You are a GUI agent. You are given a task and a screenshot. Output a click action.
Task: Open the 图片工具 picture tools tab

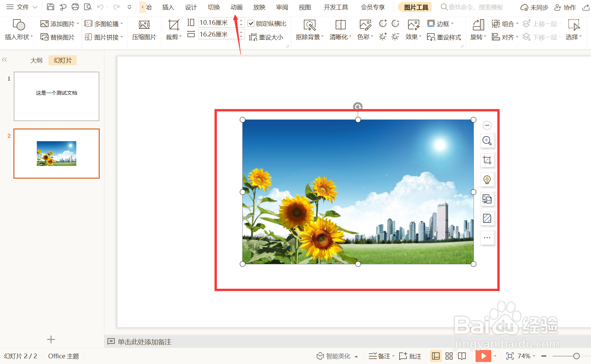[416, 7]
